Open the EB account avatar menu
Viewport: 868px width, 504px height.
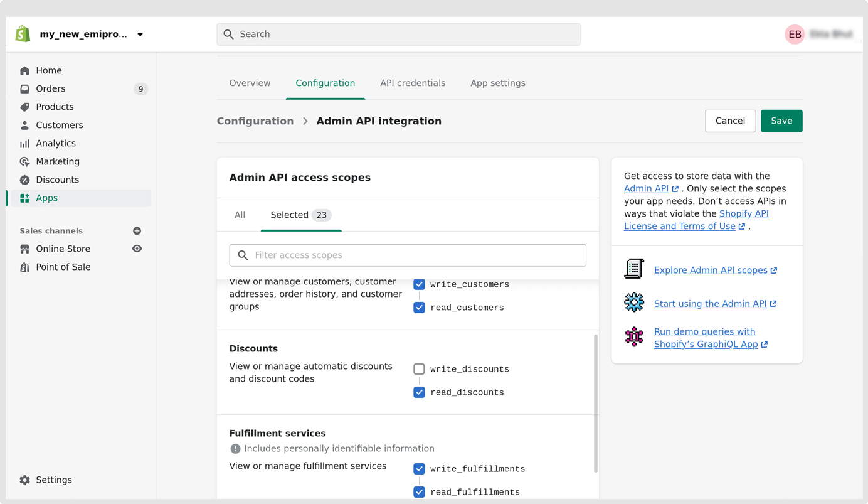click(795, 35)
